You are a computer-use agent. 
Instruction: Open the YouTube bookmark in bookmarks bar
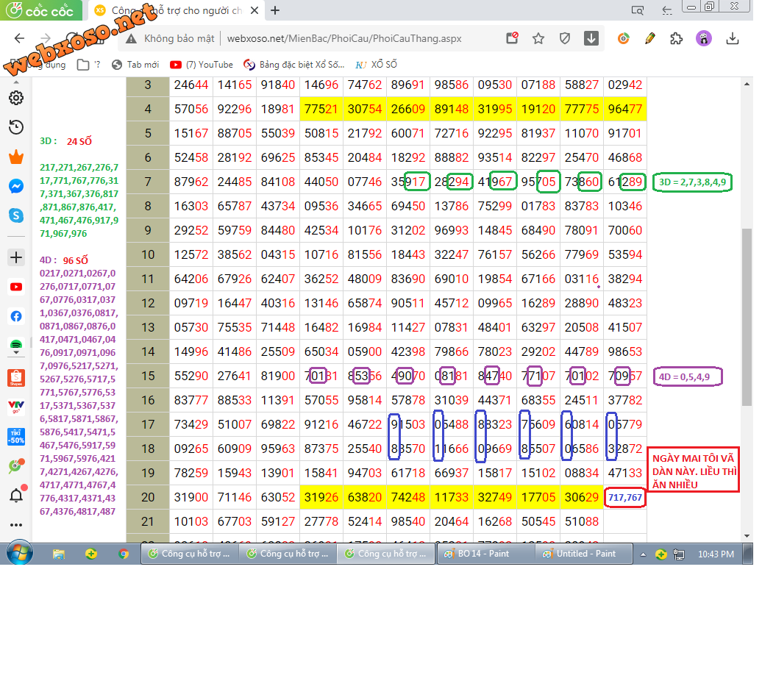(x=202, y=65)
